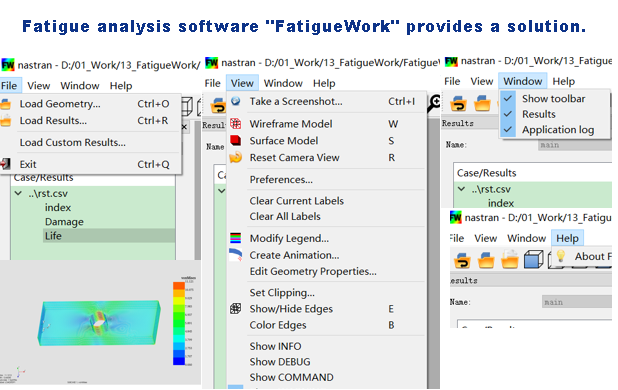Click reload folder toolbar icon in View-menu window
Screen dimensions: 618x390
218,105
